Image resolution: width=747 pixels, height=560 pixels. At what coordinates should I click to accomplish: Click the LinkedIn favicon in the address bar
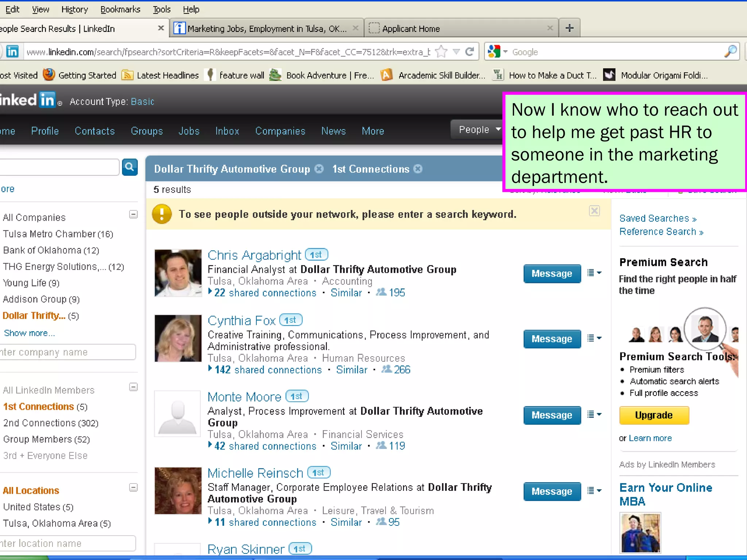pos(12,52)
